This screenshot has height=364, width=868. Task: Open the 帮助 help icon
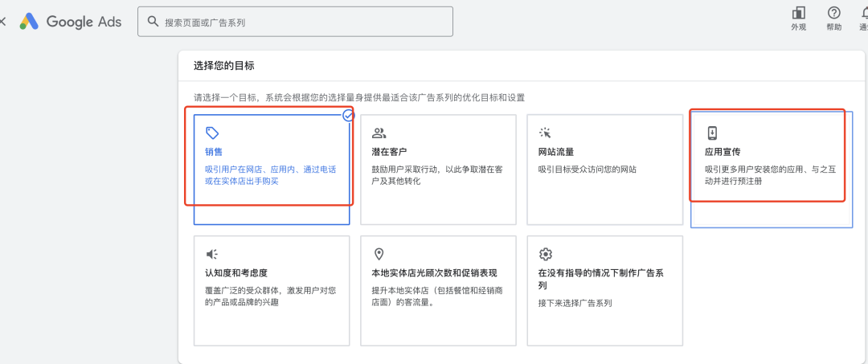[833, 14]
